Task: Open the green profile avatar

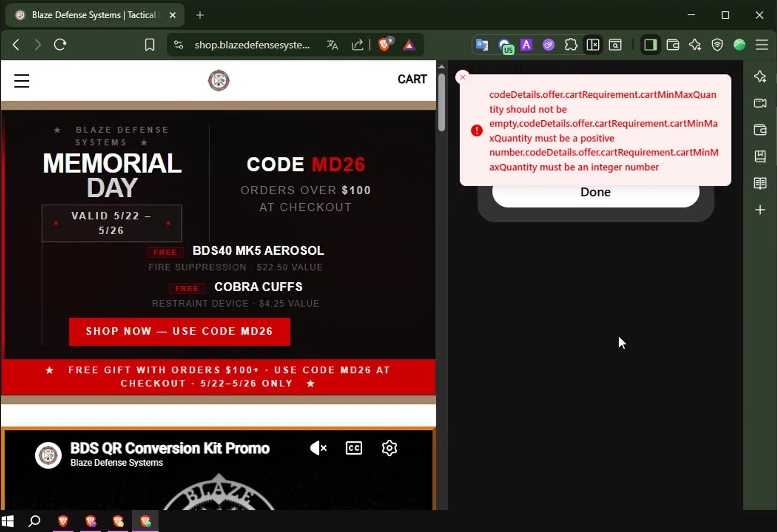Action: point(739,45)
